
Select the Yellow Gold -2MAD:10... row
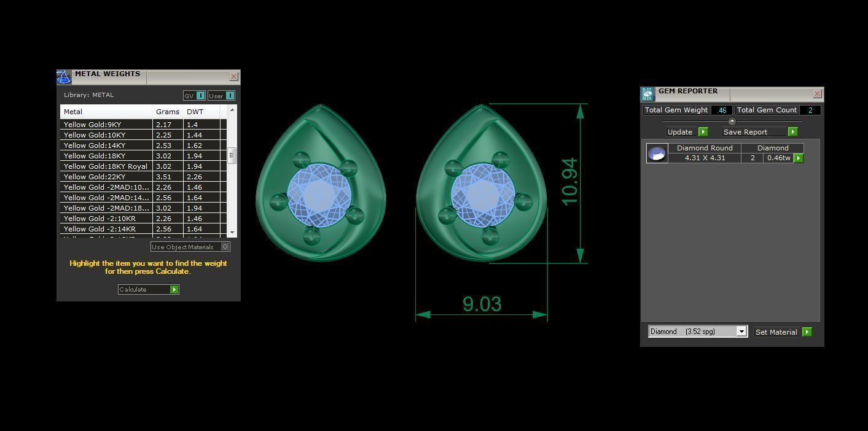143,187
